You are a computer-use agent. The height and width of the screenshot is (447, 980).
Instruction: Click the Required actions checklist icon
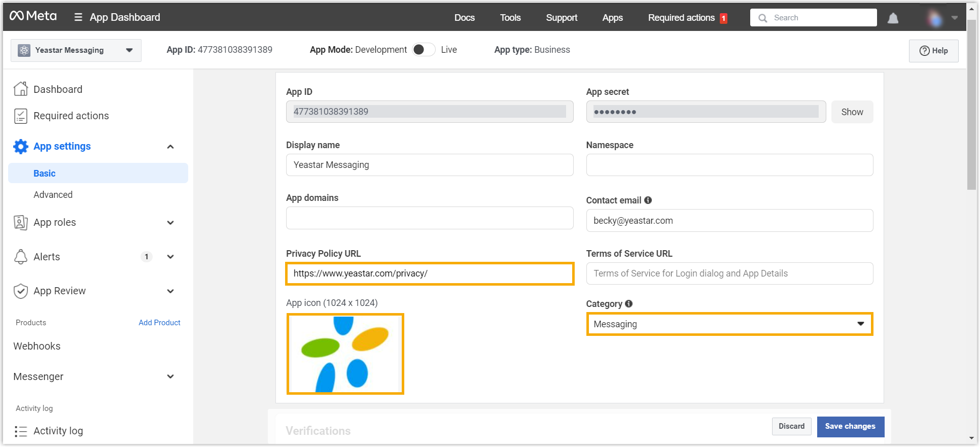pyautogui.click(x=21, y=116)
